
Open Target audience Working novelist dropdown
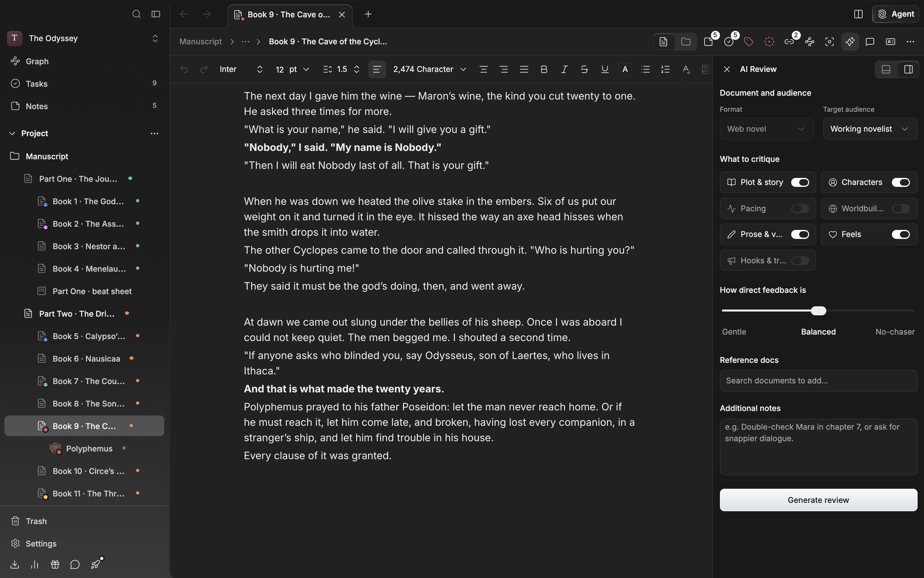tap(870, 129)
